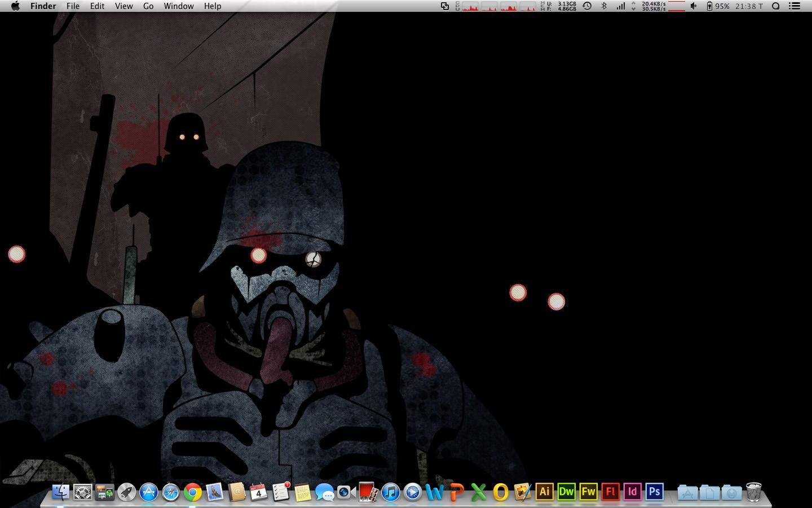The width and height of the screenshot is (812, 508).
Task: Open the Applications folder stack
Action: coord(687,492)
